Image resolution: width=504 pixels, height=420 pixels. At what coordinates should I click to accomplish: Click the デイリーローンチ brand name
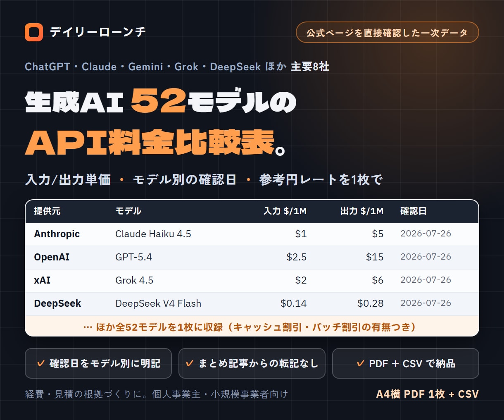coord(98,32)
